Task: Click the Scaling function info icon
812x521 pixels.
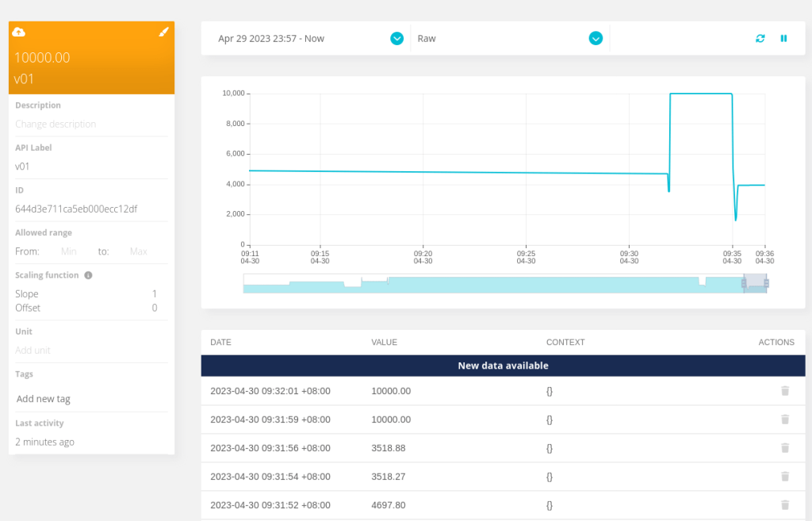Action: pyautogui.click(x=87, y=275)
